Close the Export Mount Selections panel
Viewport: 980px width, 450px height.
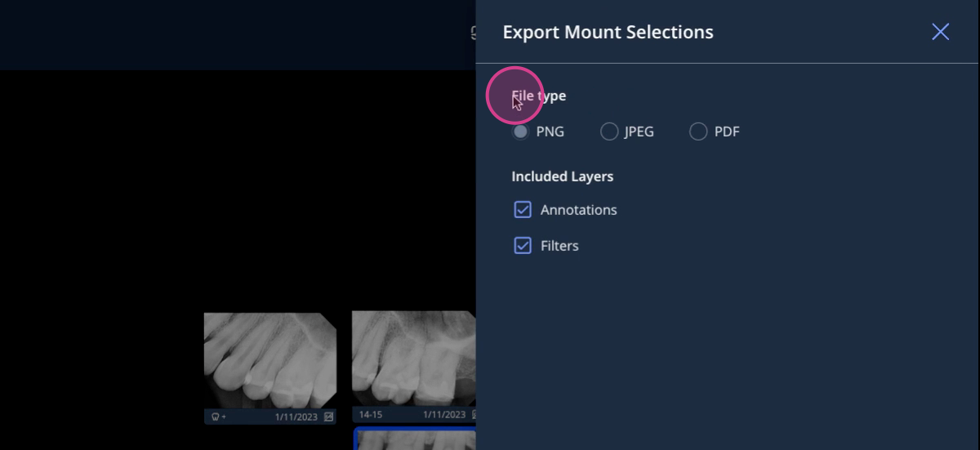pyautogui.click(x=940, y=32)
